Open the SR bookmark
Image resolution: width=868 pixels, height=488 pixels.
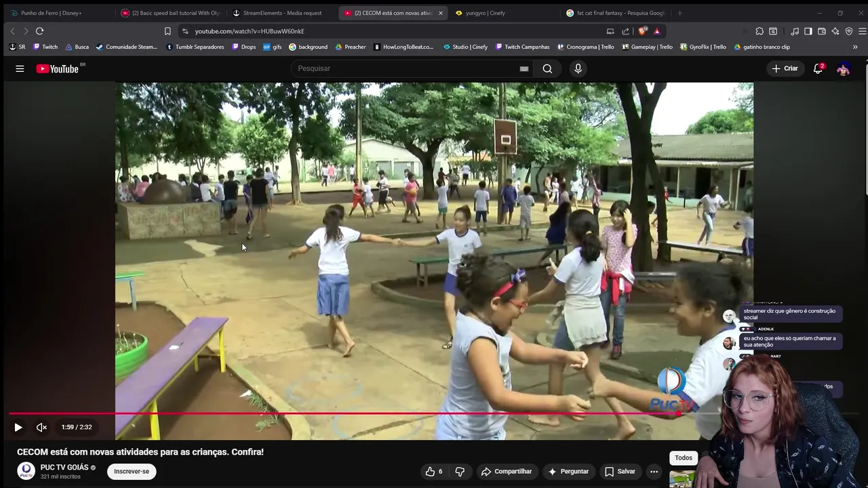coord(18,47)
